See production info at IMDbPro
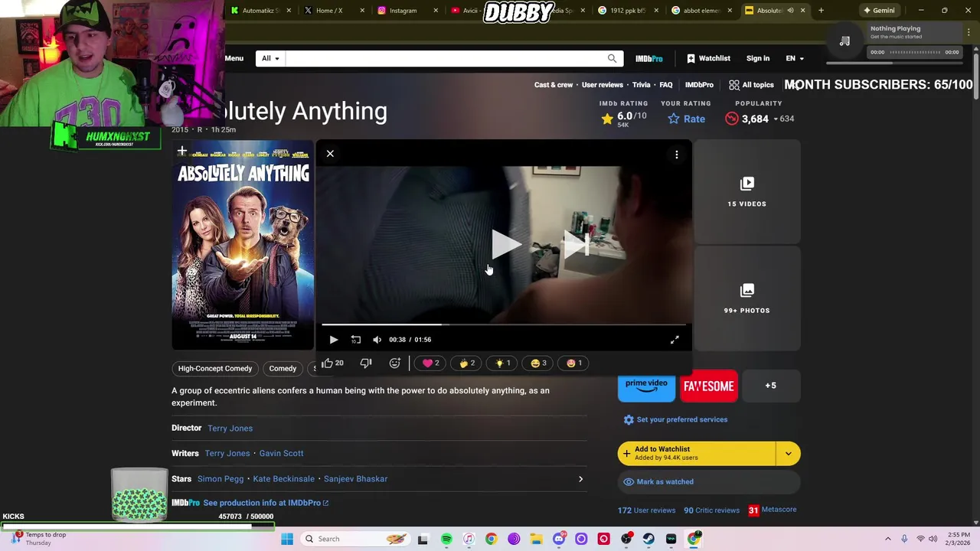 (x=266, y=503)
